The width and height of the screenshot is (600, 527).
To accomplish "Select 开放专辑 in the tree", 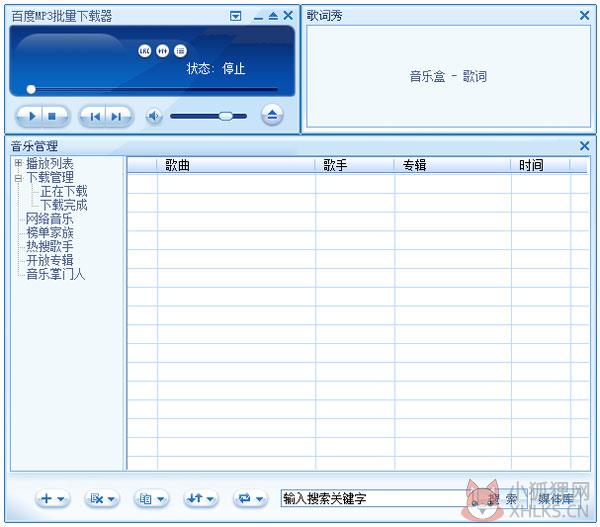I will [x=50, y=260].
